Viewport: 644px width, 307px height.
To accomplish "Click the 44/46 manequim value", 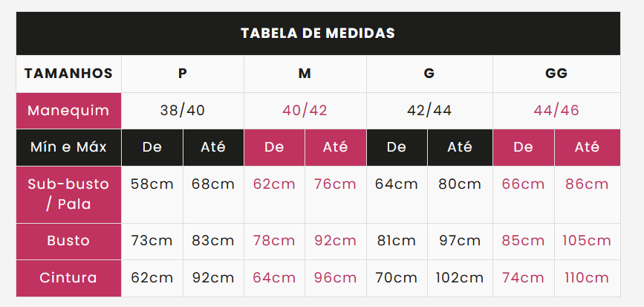I will coord(556,111).
